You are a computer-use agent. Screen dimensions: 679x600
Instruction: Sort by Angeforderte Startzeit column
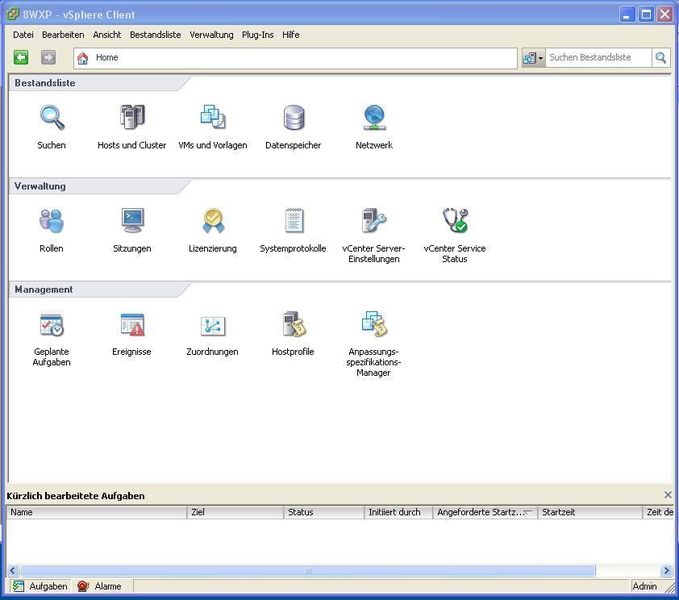(485, 512)
